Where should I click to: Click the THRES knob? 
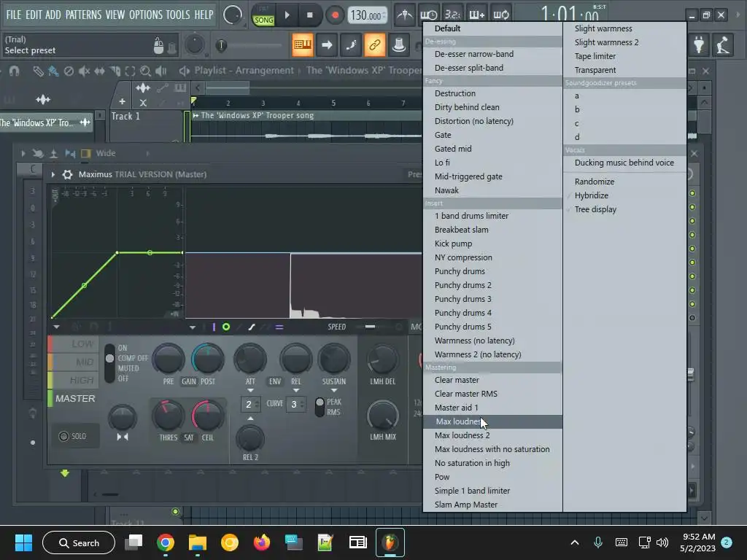tap(169, 415)
